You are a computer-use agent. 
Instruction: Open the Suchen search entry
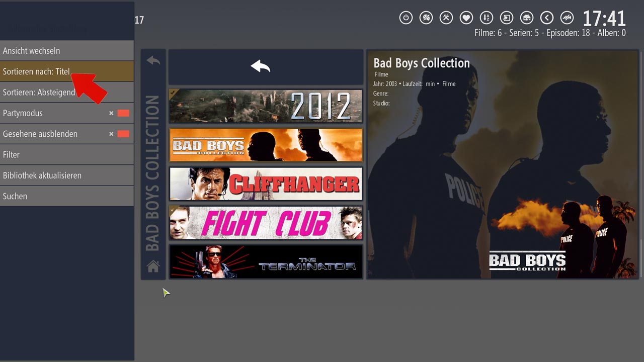coord(67,196)
